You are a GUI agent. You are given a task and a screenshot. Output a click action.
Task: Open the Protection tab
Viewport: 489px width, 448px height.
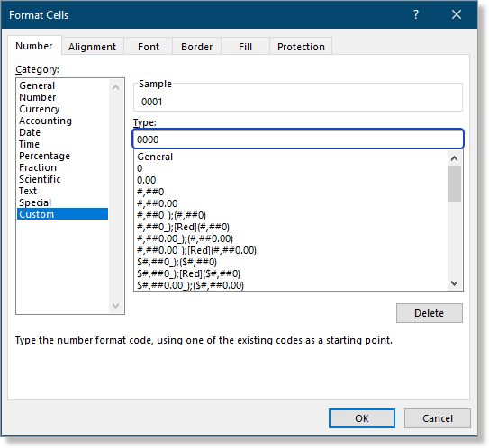click(x=301, y=47)
